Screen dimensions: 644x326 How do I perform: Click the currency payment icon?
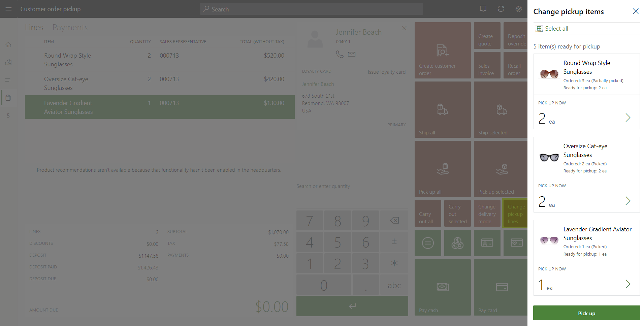(457, 242)
